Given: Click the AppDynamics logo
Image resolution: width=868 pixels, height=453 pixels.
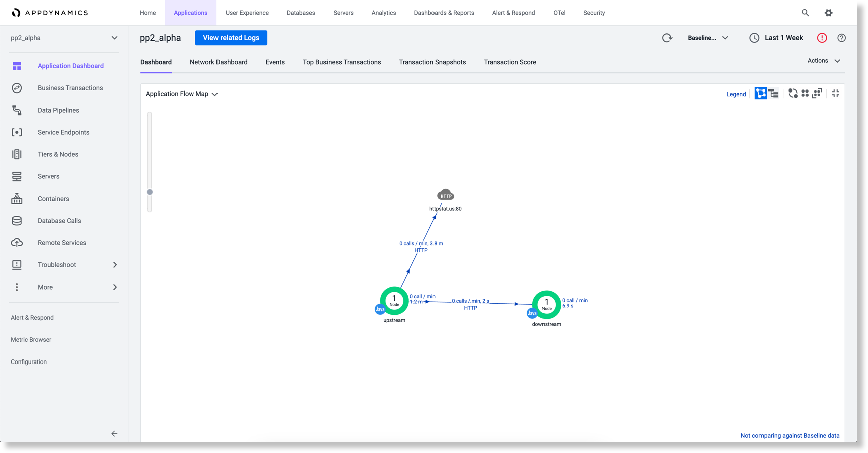Looking at the screenshot, I should tap(50, 13).
